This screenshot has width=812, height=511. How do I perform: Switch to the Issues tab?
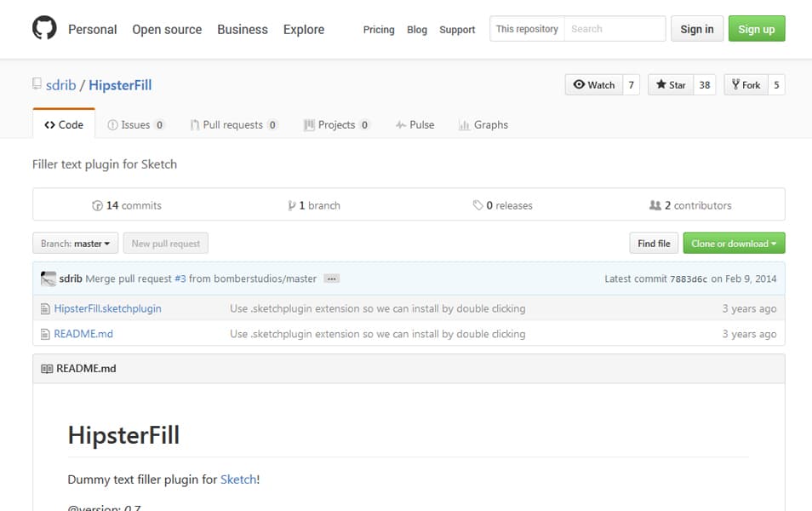pyautogui.click(x=135, y=124)
